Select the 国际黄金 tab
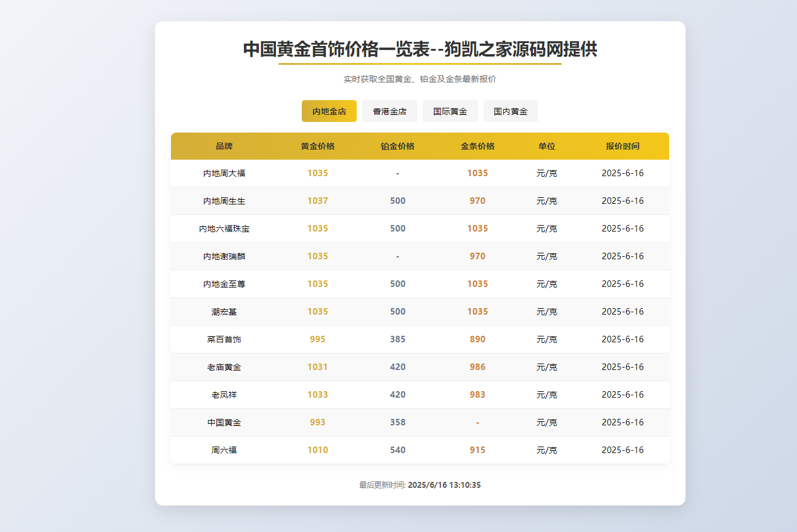The height and width of the screenshot is (532, 797). 450,111
